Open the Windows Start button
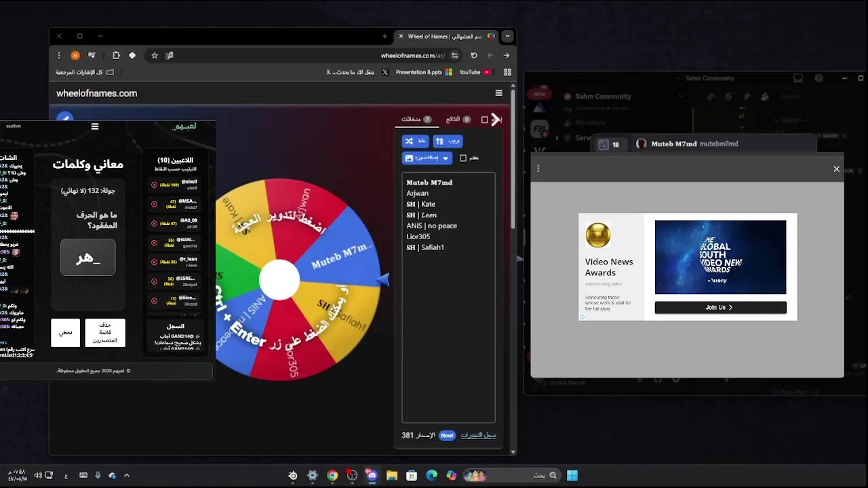 [572, 476]
